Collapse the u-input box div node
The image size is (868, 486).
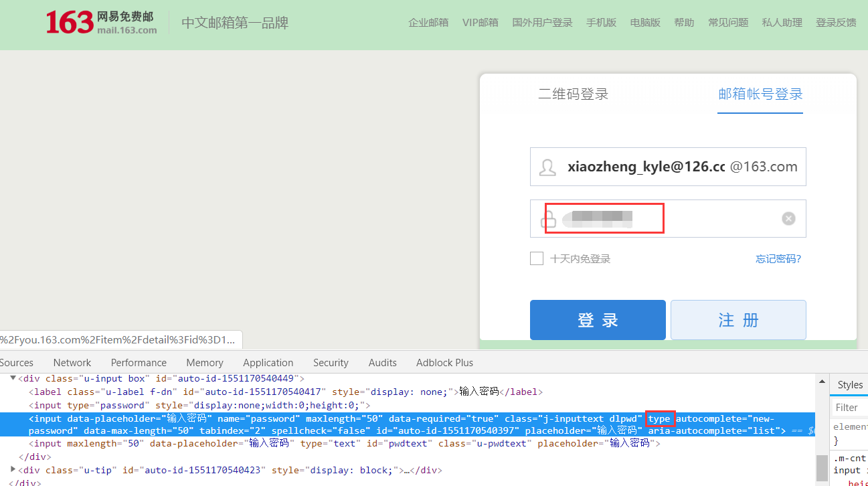click(13, 379)
